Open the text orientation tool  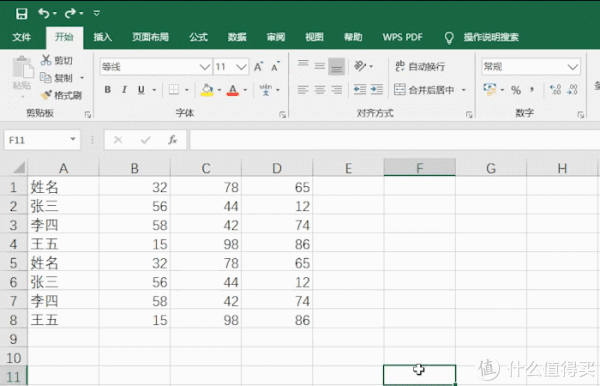(360, 66)
